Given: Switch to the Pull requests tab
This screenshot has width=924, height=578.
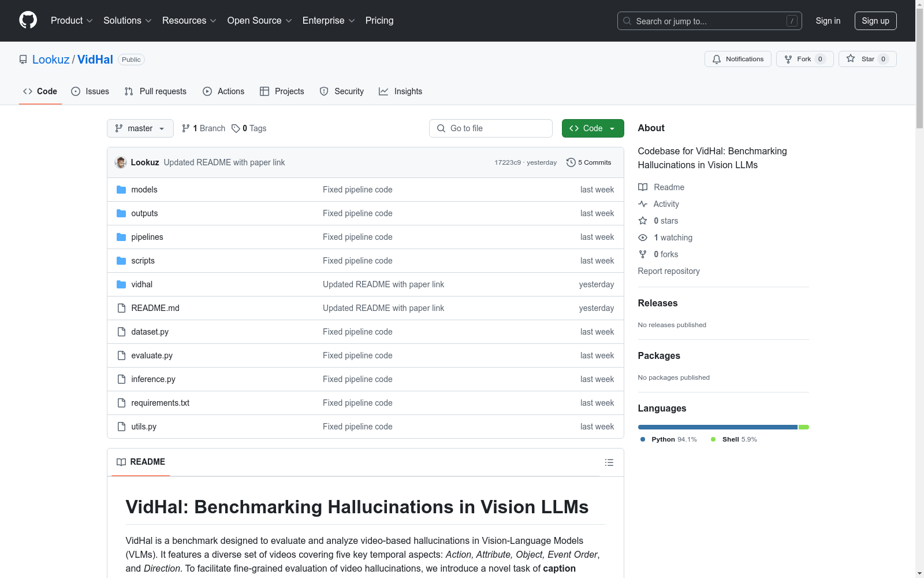Looking at the screenshot, I should pyautogui.click(x=155, y=91).
